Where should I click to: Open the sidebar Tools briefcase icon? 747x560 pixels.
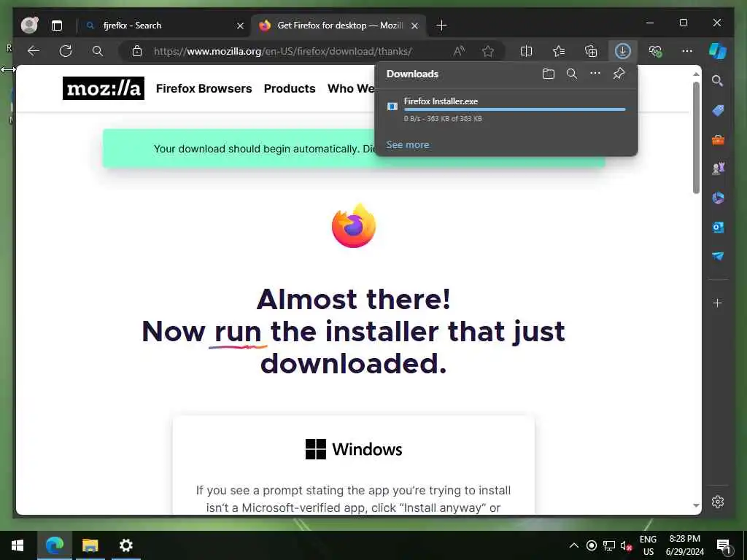click(x=718, y=140)
